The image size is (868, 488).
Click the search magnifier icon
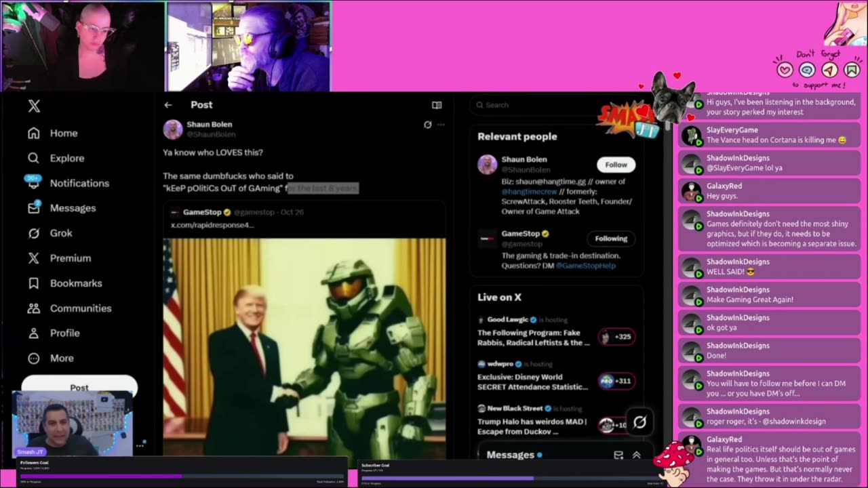pyautogui.click(x=480, y=105)
